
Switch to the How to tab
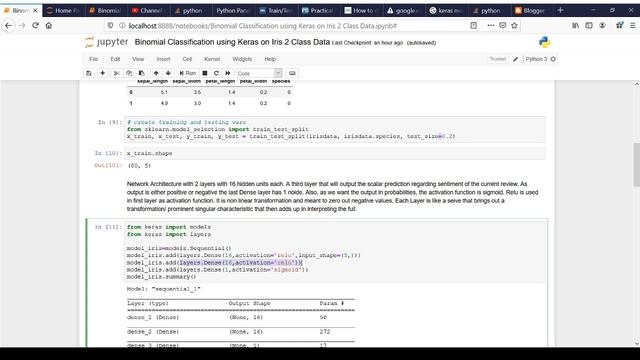pos(361,11)
